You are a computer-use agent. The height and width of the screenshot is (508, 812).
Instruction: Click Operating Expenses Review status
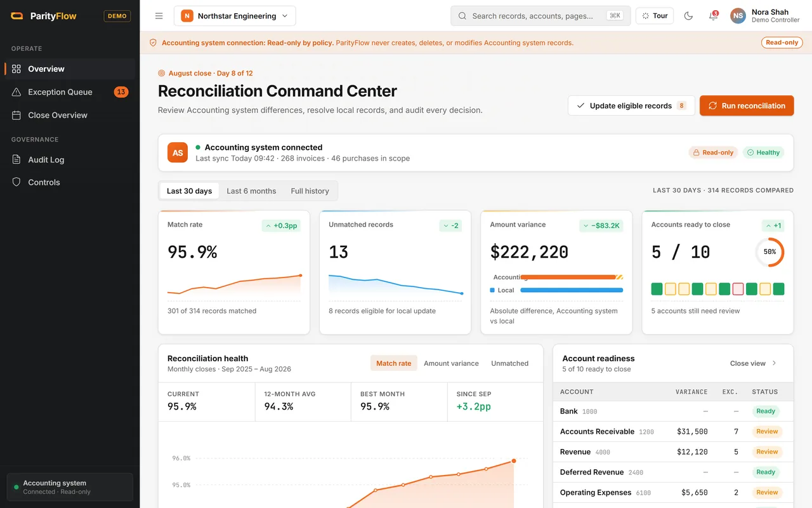766,492
